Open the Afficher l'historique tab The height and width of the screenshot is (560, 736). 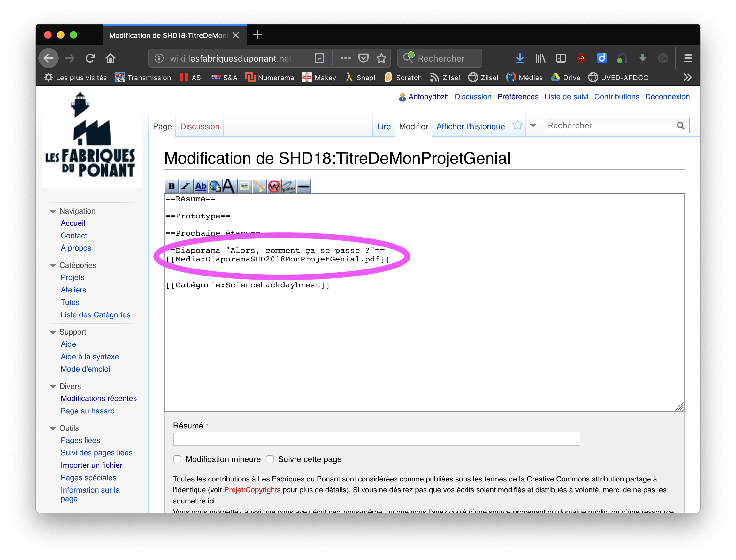click(x=470, y=127)
